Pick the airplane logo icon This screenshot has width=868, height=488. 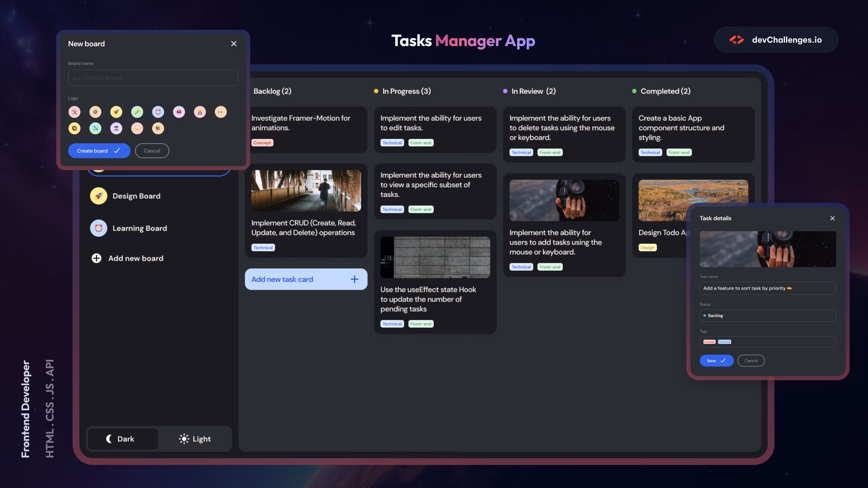(95, 129)
